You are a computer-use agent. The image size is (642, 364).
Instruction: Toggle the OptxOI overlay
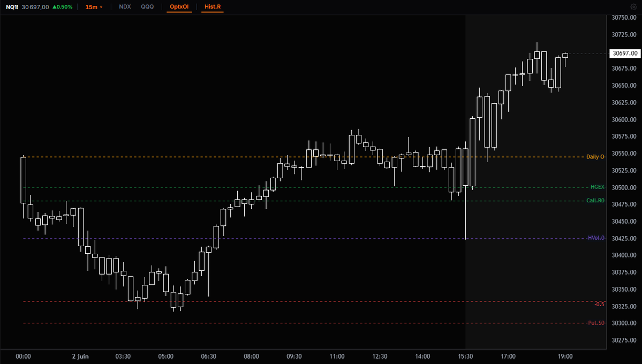179,7
